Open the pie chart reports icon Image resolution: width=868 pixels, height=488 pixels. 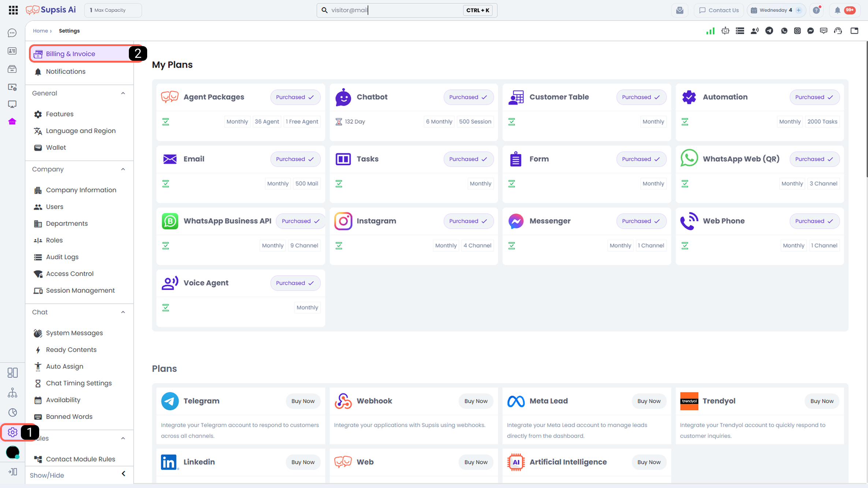pos(12,413)
